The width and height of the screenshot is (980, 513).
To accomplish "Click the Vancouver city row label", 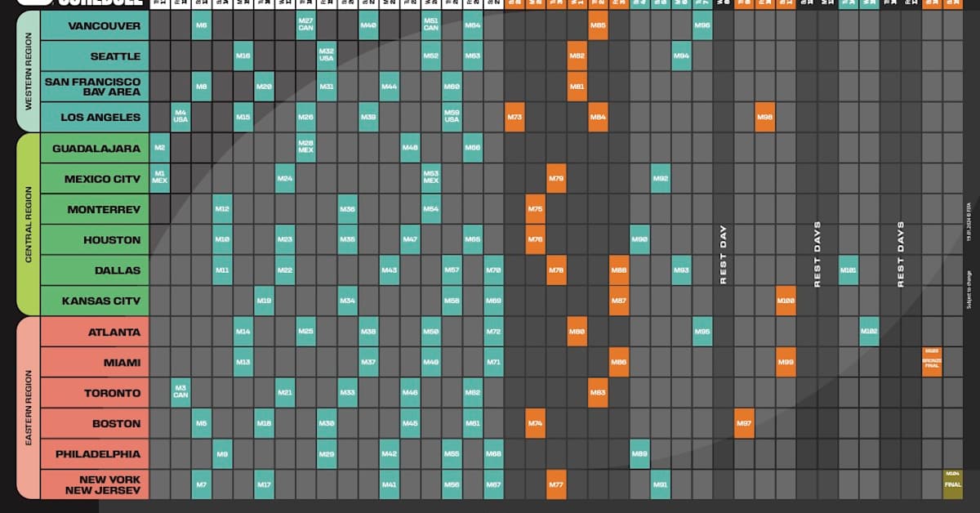I will 93,26.
